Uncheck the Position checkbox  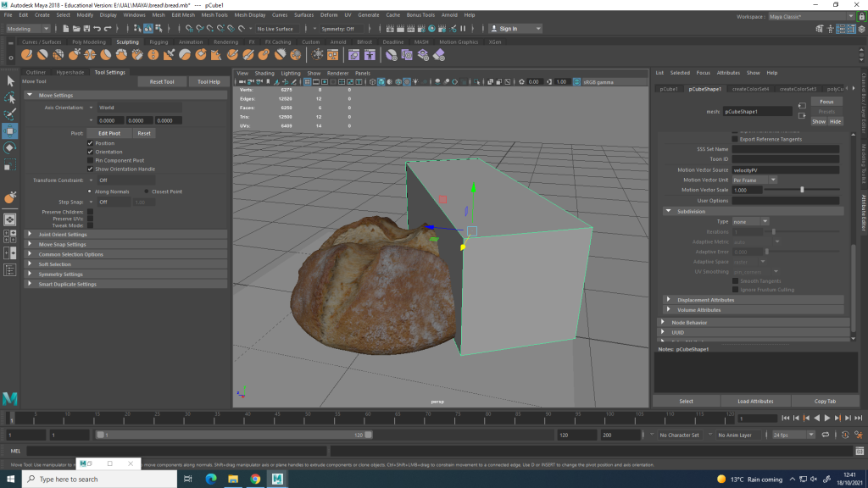click(91, 143)
